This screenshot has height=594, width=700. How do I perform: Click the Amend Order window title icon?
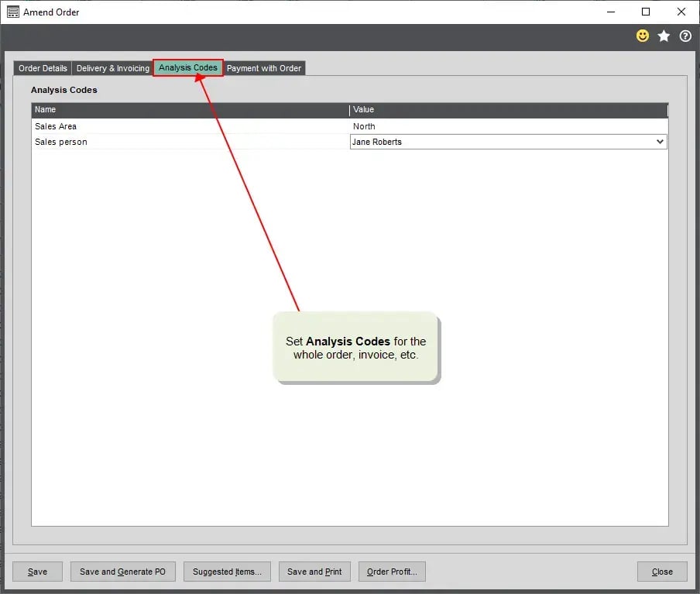13,12
